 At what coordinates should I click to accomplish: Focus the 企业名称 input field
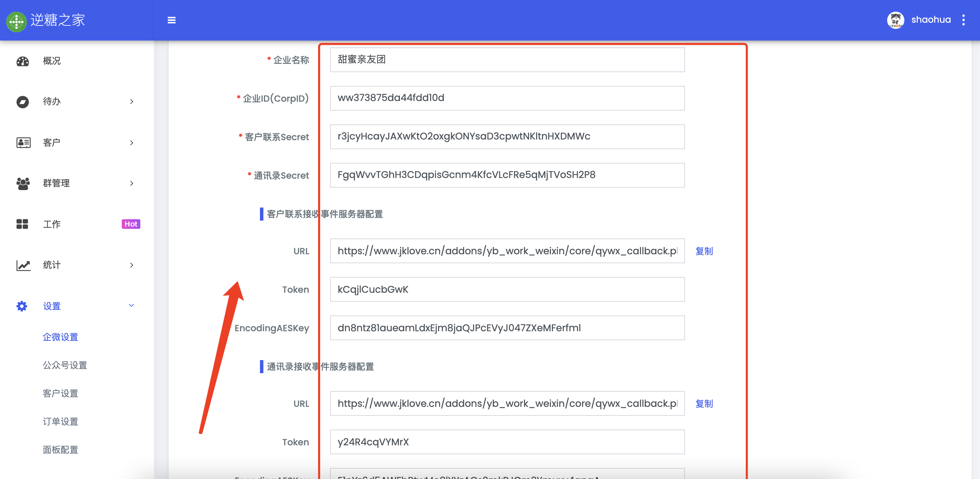pos(507,60)
